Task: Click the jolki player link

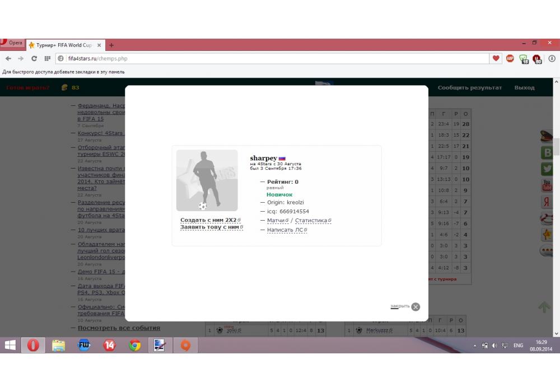Action: pyautogui.click(x=234, y=330)
